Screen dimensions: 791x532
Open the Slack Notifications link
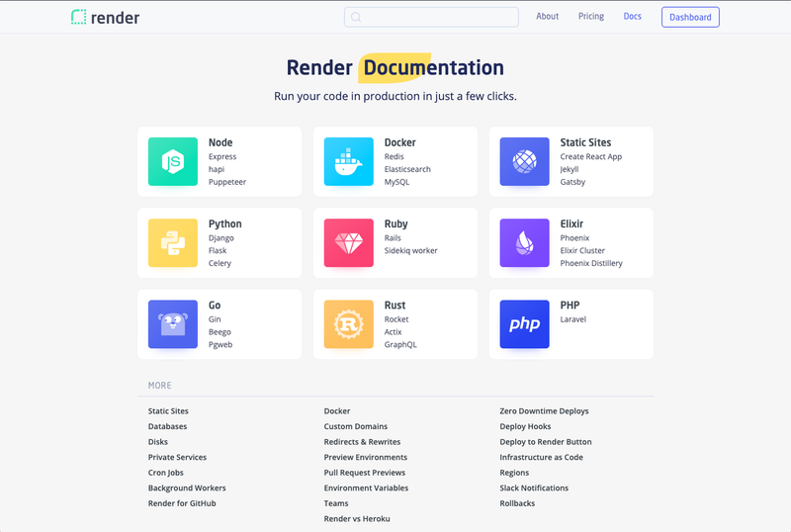coord(534,488)
